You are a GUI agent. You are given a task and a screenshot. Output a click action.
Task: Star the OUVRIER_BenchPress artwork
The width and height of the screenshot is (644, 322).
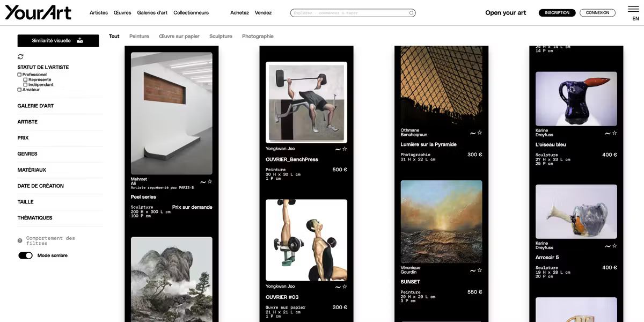345,149
